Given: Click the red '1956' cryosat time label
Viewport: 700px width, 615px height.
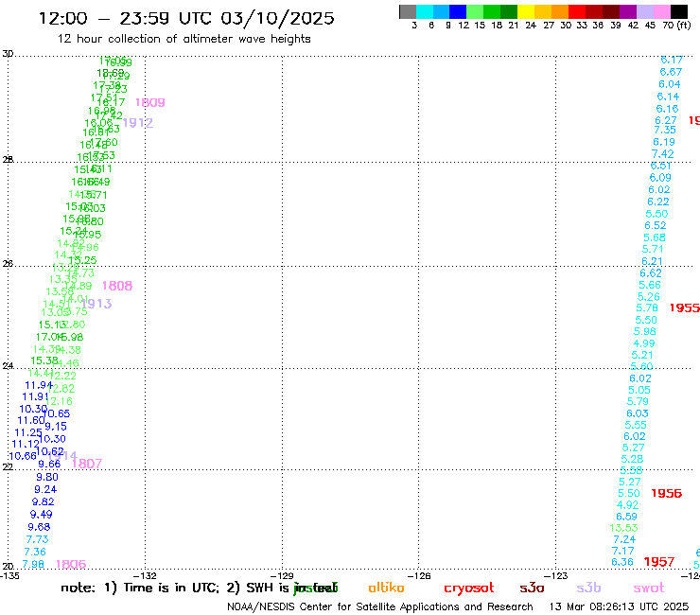Looking at the screenshot, I should [667, 493].
